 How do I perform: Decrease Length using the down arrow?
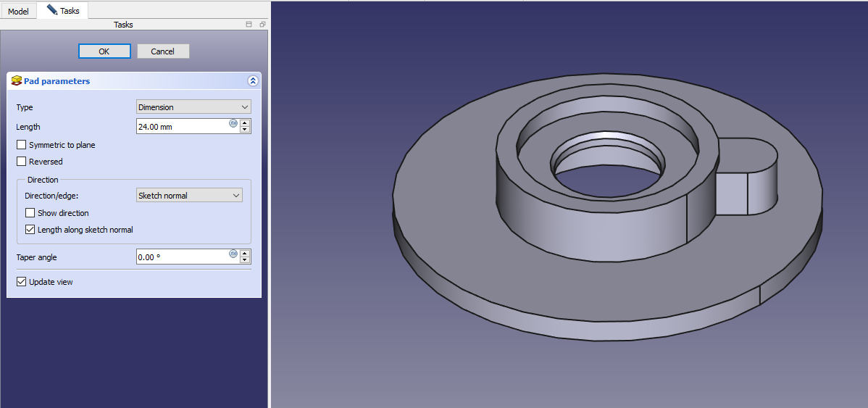coord(245,130)
